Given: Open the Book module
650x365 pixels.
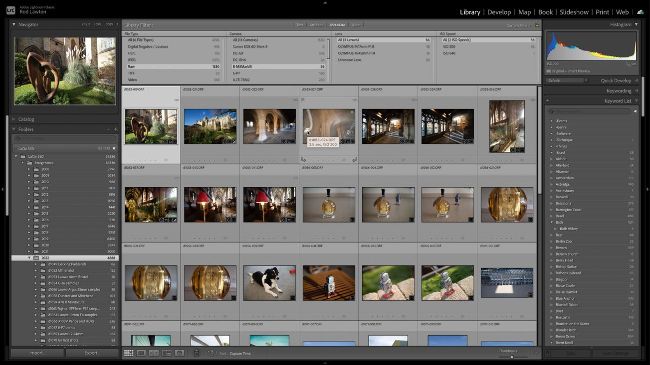Looking at the screenshot, I should coord(546,12).
